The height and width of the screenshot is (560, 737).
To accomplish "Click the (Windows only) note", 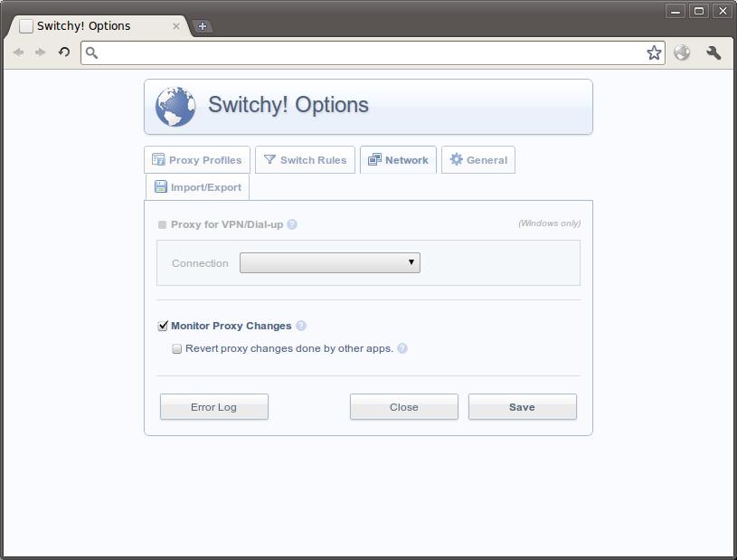I will pos(550,223).
